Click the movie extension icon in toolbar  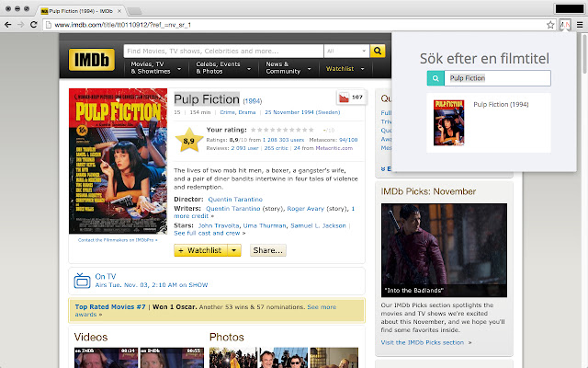coord(565,25)
